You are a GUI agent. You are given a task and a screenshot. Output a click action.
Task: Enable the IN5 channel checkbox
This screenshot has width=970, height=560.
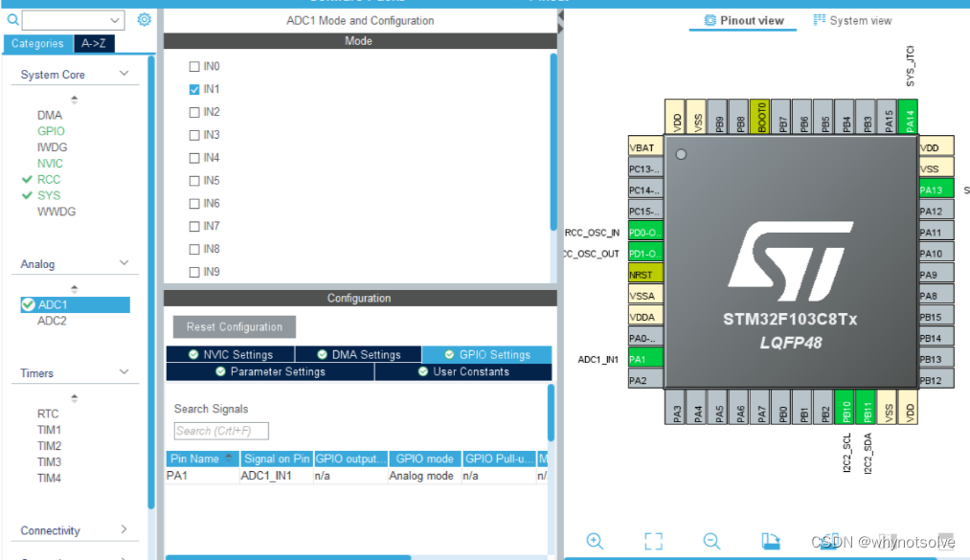[x=194, y=181]
